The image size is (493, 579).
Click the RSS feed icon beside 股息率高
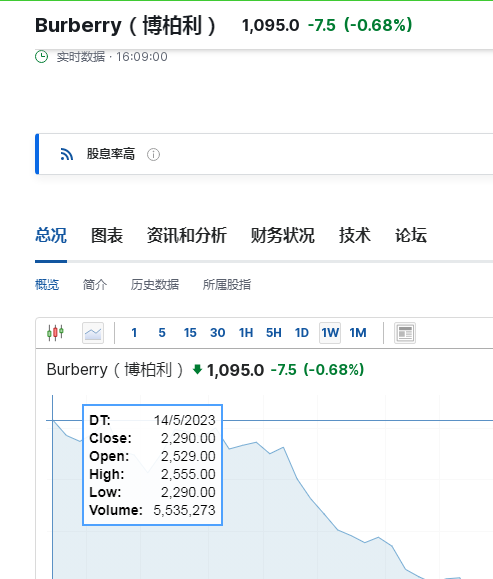pyautogui.click(x=67, y=154)
